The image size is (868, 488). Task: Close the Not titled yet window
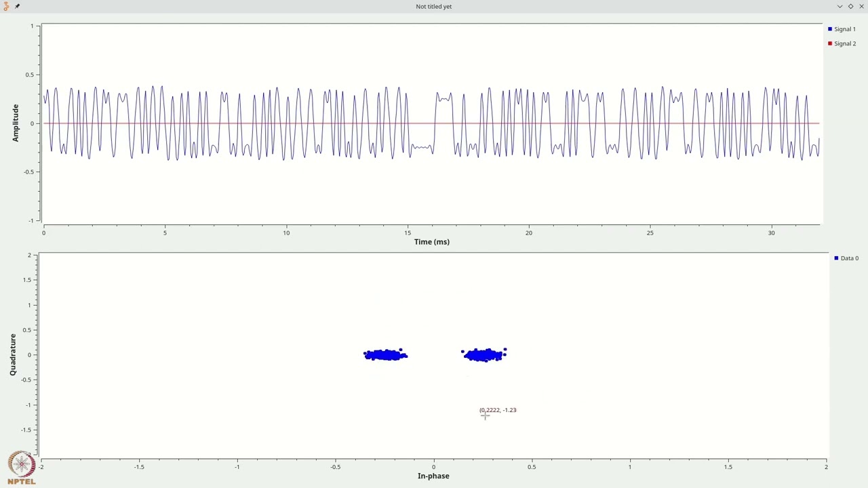tap(861, 6)
